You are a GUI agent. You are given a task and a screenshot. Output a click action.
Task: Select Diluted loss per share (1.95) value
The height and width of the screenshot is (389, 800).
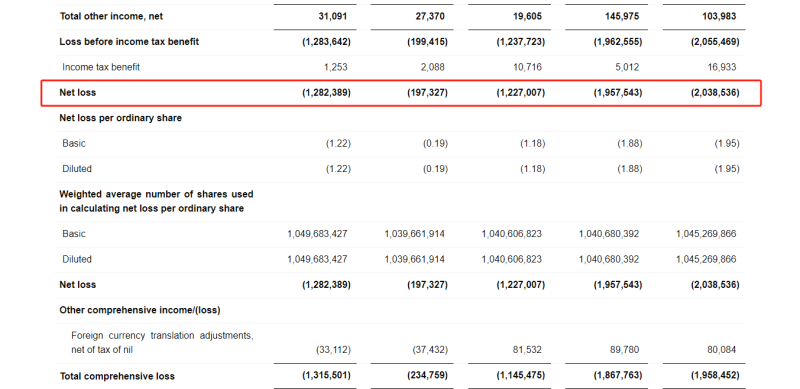(x=727, y=169)
